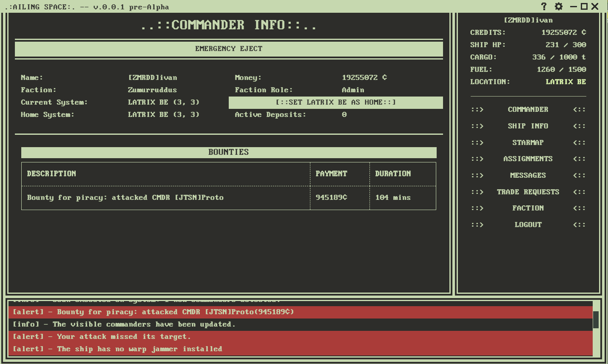Click the FUEL reading 1260 / 1500
The image size is (608, 364).
tap(561, 69)
